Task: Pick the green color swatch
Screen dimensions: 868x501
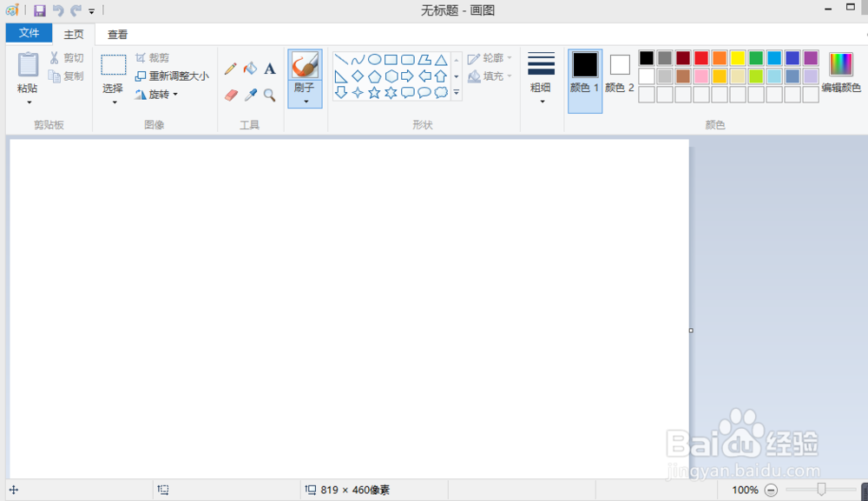Action: pyautogui.click(x=756, y=58)
